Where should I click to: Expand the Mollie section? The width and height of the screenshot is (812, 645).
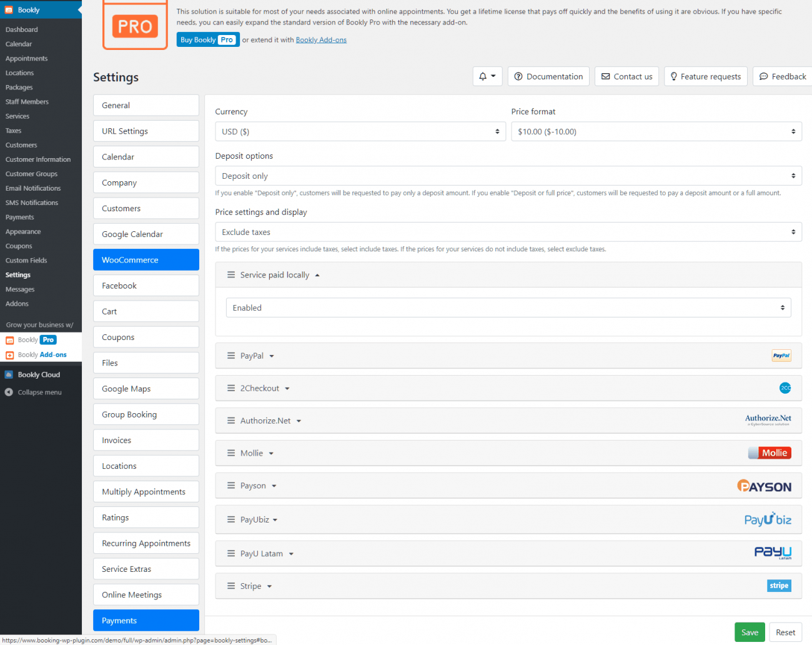point(257,453)
